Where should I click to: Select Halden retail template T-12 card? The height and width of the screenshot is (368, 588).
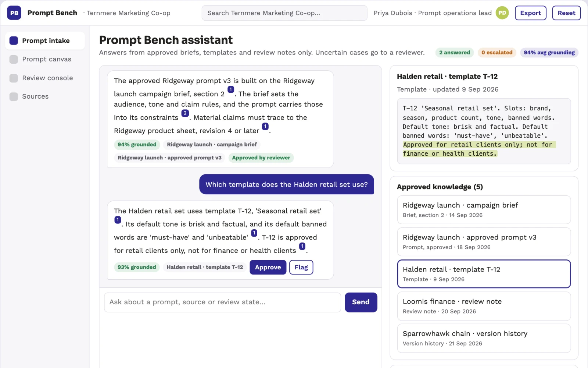tap(484, 274)
